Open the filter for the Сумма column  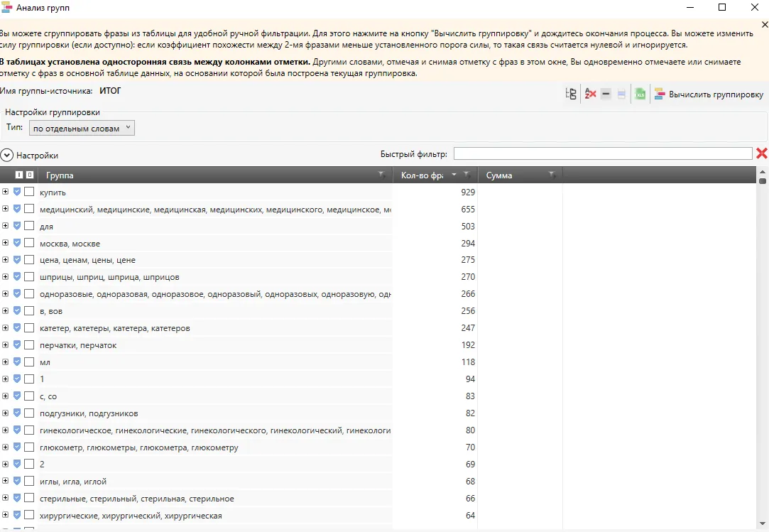(552, 175)
